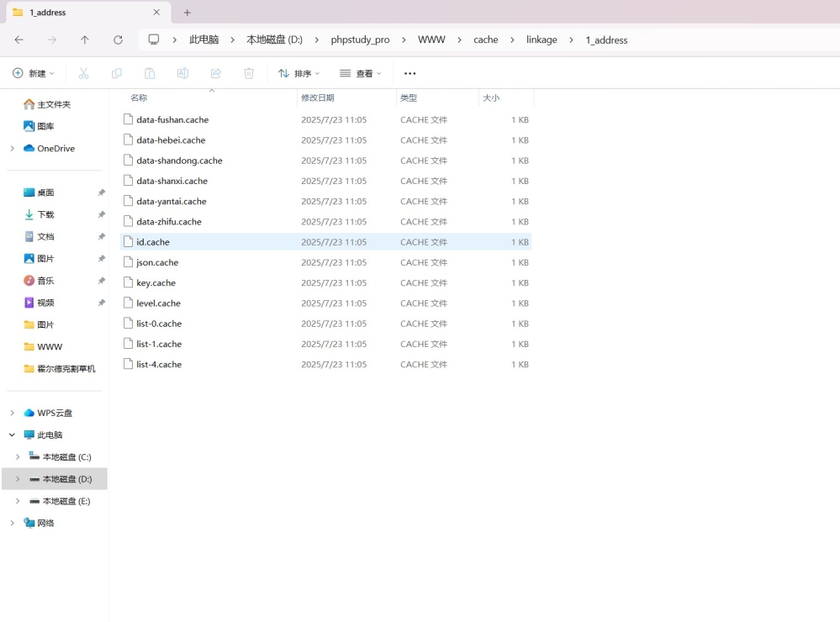Open the chevron after linkage breadcrumb
840x622 pixels.
click(571, 40)
